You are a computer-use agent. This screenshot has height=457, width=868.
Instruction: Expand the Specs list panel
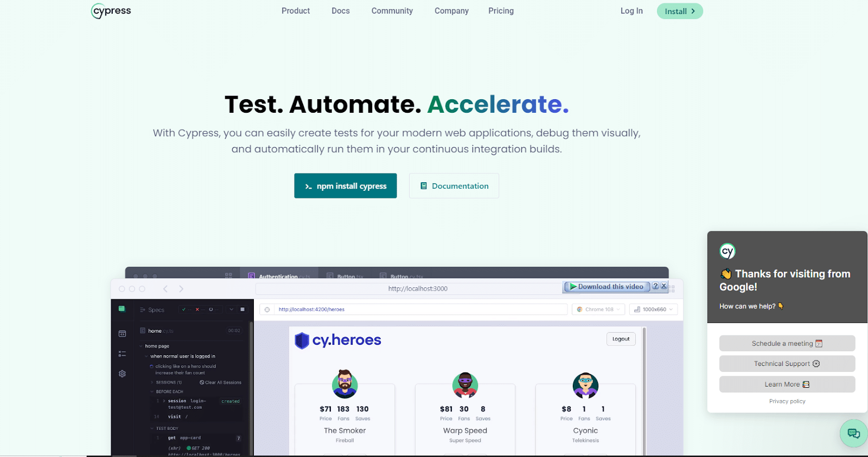[152, 310]
